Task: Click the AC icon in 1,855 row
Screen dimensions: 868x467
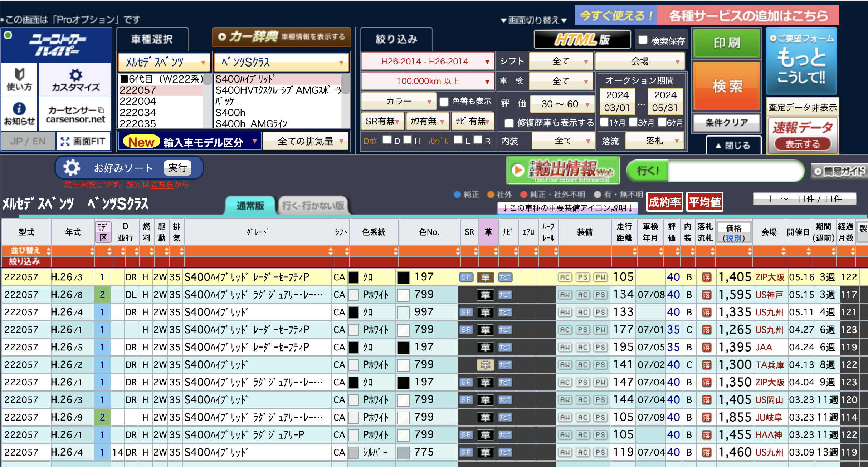Action: pyautogui.click(x=583, y=417)
